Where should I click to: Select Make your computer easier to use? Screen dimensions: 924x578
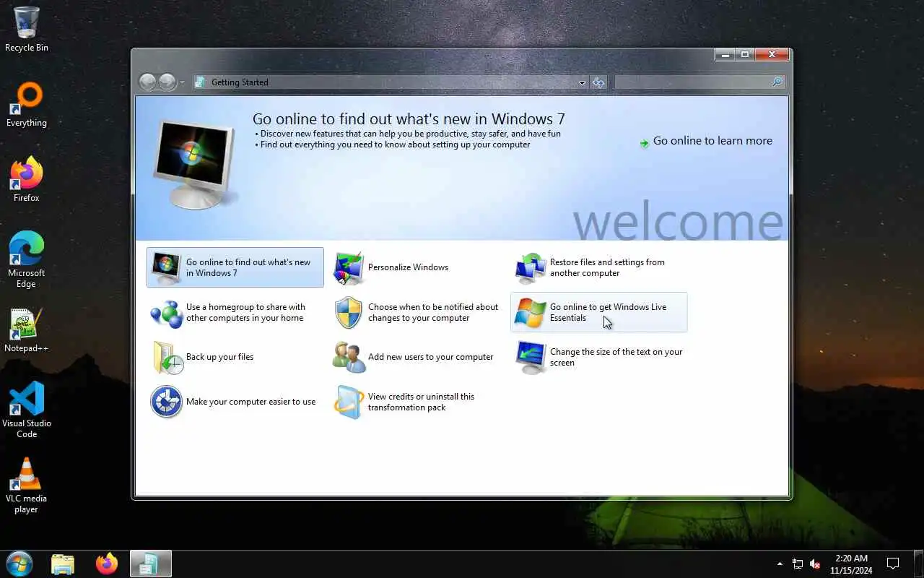[250, 402]
